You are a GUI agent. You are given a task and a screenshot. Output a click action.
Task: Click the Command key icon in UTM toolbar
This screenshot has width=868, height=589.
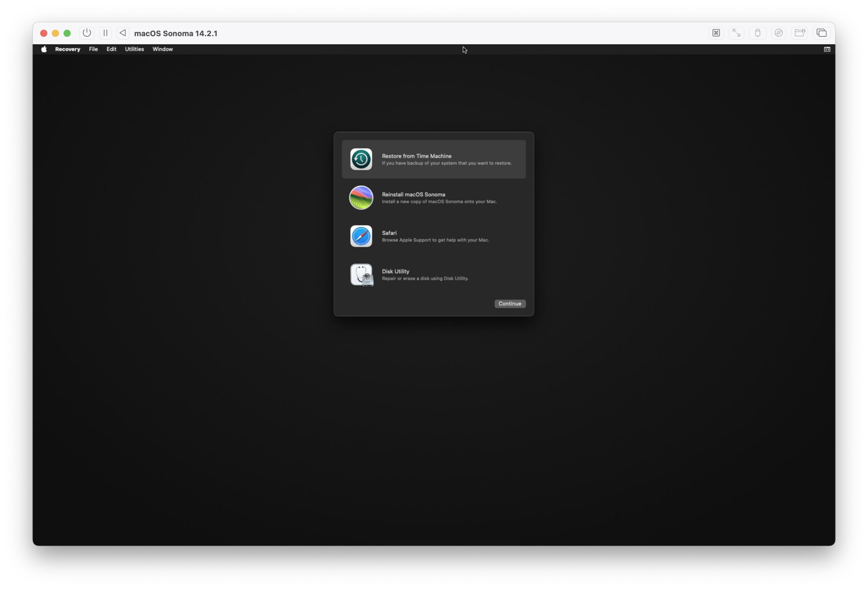[716, 33]
